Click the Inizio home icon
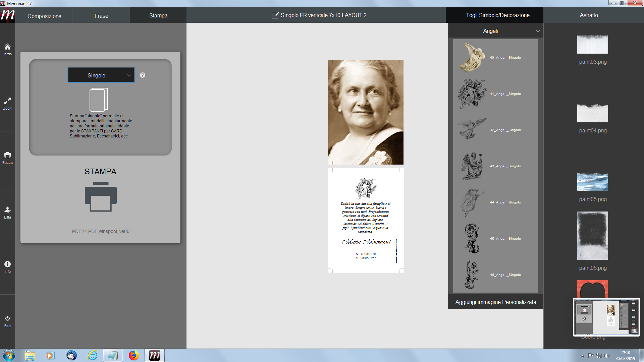 click(x=7, y=47)
